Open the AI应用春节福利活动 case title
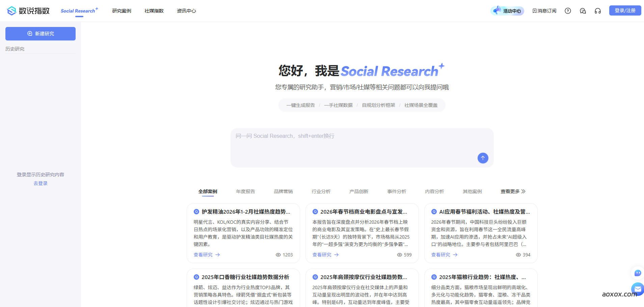The width and height of the screenshot is (644, 307). pyautogui.click(x=484, y=212)
